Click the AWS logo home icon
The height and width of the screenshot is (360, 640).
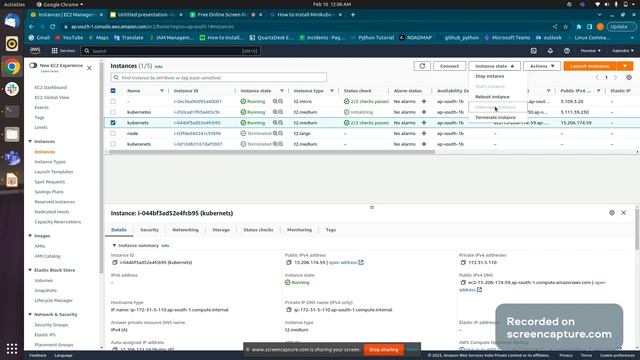pos(35,50)
